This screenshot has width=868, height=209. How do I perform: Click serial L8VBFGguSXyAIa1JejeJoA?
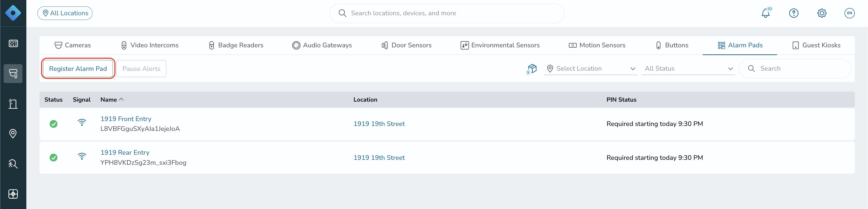coord(140,129)
